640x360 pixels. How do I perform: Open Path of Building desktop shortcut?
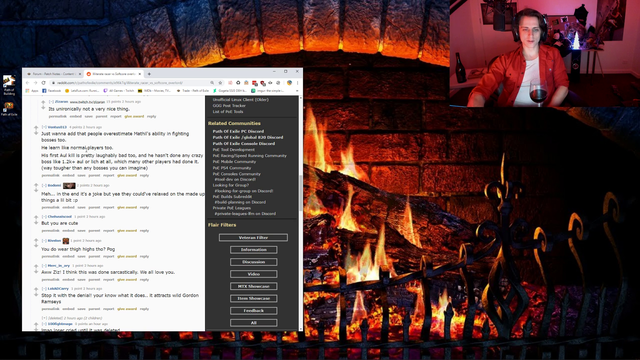[9, 85]
